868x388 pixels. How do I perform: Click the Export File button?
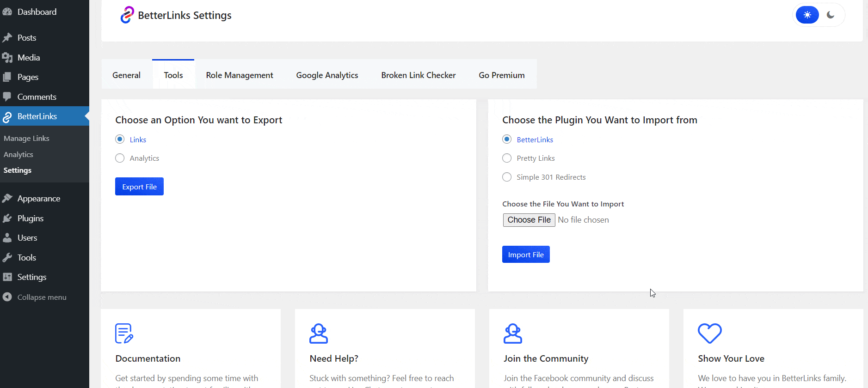pyautogui.click(x=139, y=187)
